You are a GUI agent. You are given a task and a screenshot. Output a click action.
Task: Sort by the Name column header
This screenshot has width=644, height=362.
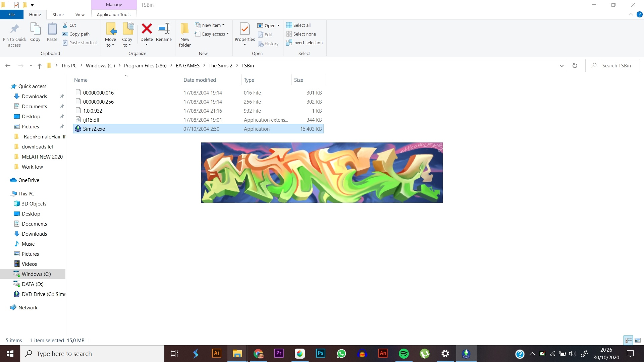(x=127, y=80)
